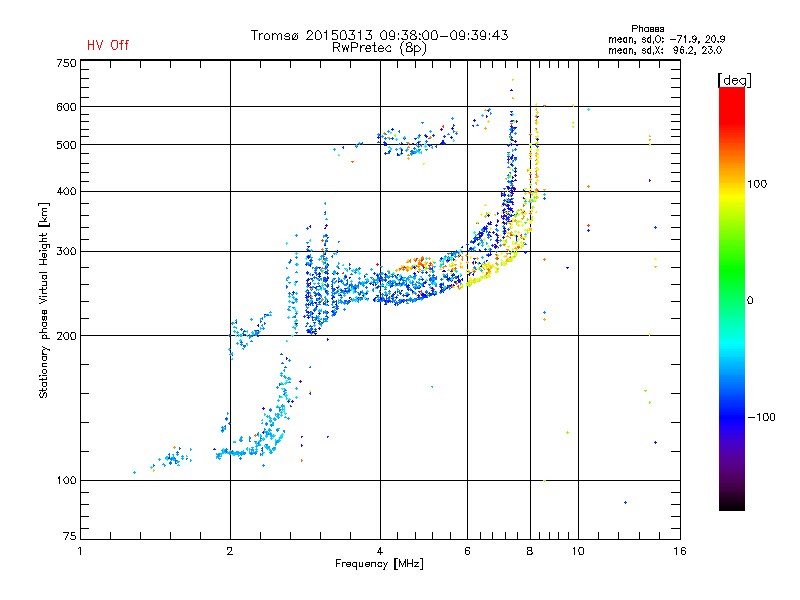Image resolution: width=800 pixels, height=600 pixels.
Task: Click the y-axis label '600'
Action: point(66,107)
